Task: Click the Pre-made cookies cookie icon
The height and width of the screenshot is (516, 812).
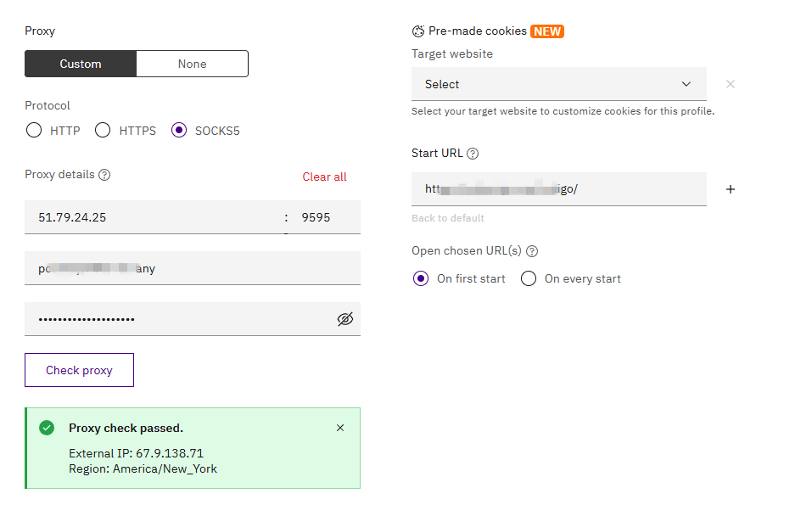Action: tap(418, 31)
